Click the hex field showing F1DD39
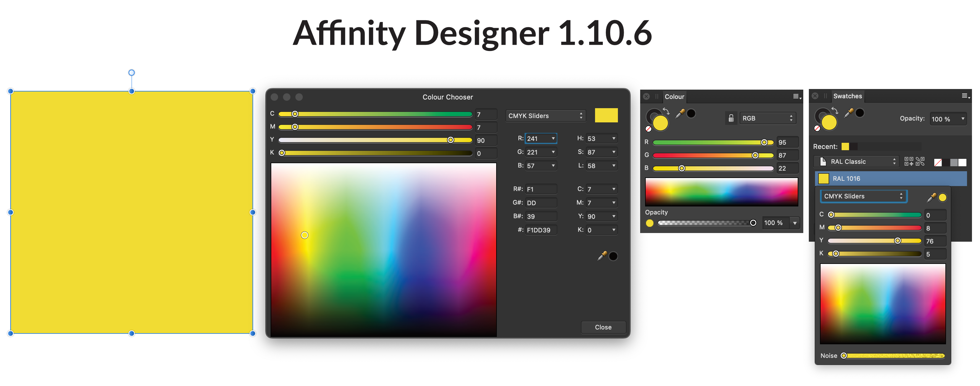 [541, 230]
